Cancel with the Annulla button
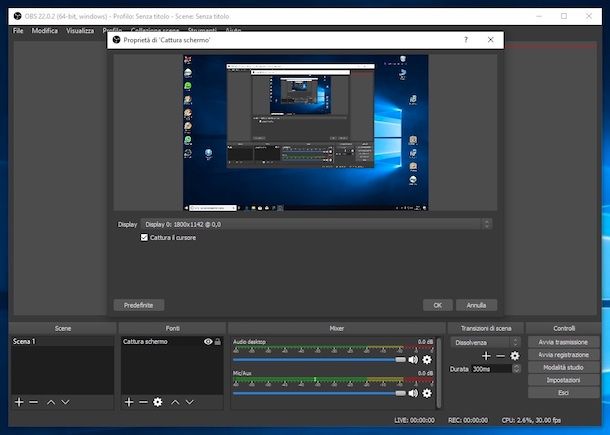 [x=476, y=305]
